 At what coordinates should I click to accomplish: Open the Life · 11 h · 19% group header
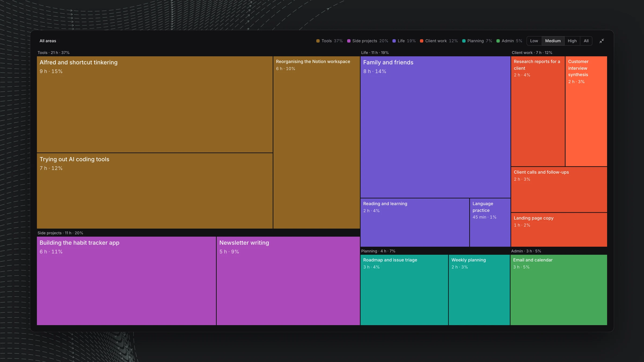coord(375,53)
